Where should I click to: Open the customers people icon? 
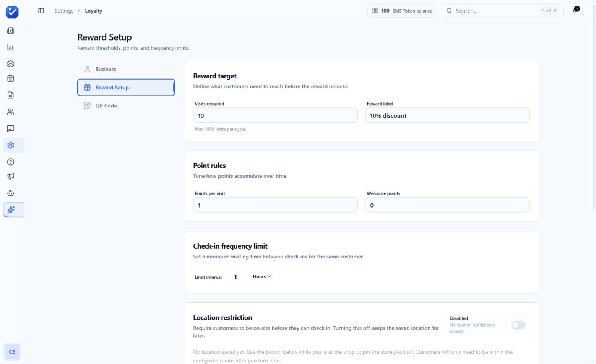pyautogui.click(x=11, y=112)
